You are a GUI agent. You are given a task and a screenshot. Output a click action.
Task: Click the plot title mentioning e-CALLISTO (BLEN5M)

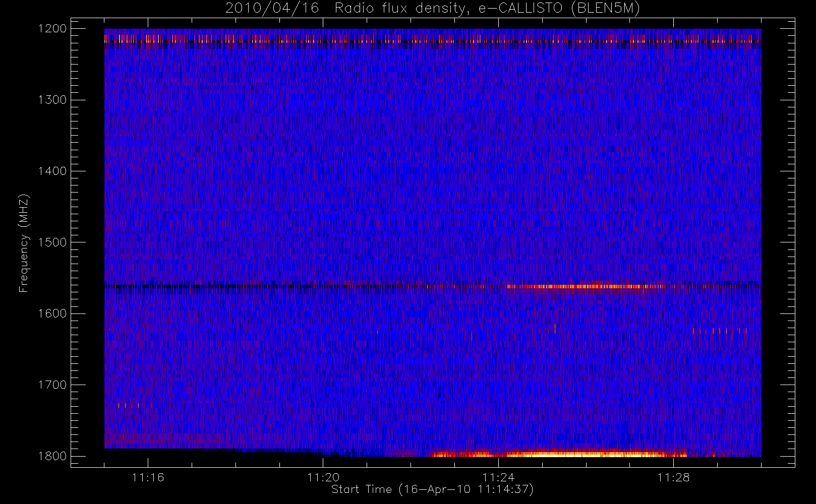tap(433, 9)
